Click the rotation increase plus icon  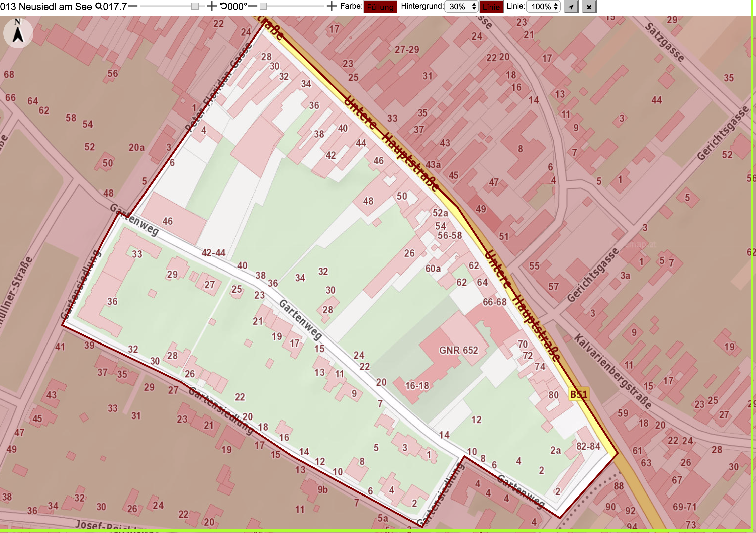pyautogui.click(x=331, y=6)
